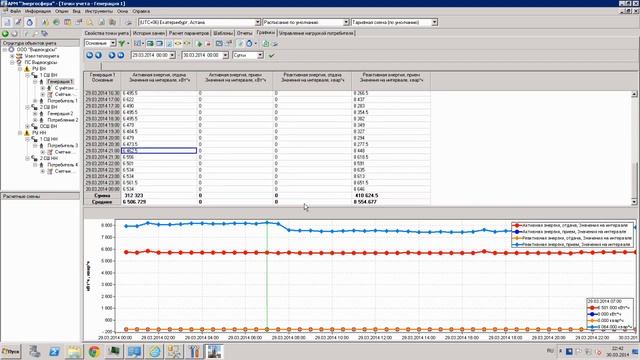Click the red stop icon in the graph toolbar

[x=208, y=43]
